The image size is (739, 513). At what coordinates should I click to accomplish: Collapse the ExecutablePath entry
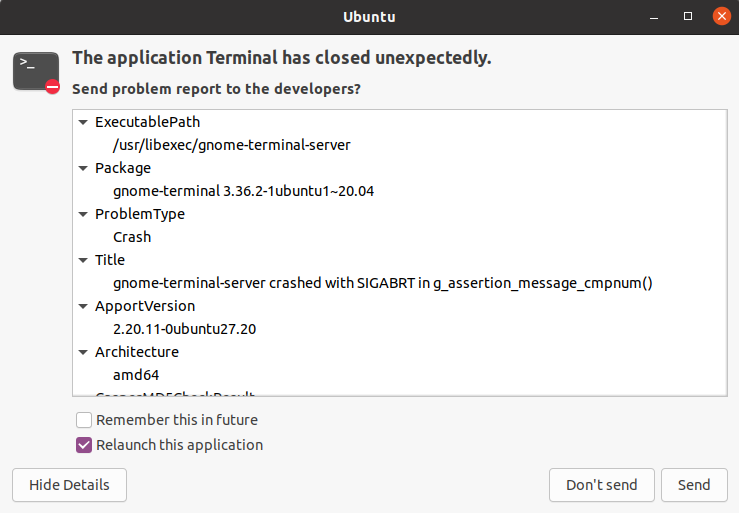[x=84, y=122]
